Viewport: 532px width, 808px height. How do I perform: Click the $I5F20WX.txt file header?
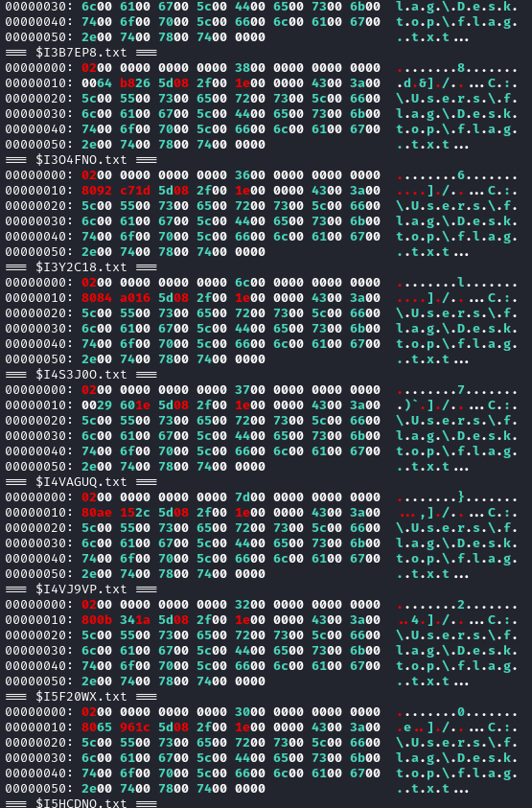81,697
